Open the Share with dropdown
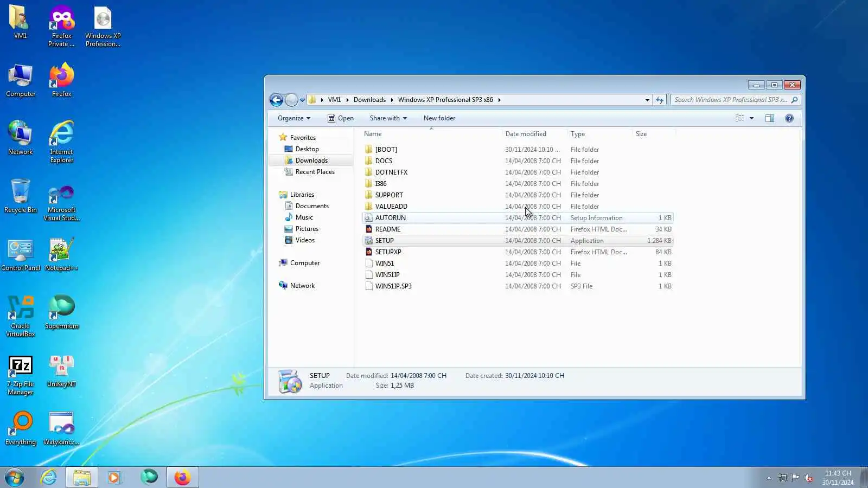The image size is (868, 488). (388, 118)
